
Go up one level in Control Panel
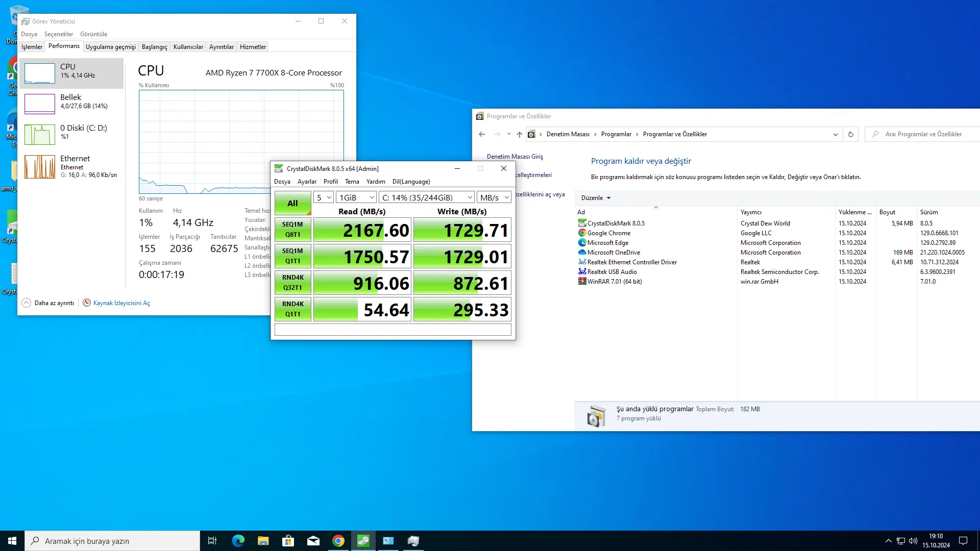click(x=519, y=134)
